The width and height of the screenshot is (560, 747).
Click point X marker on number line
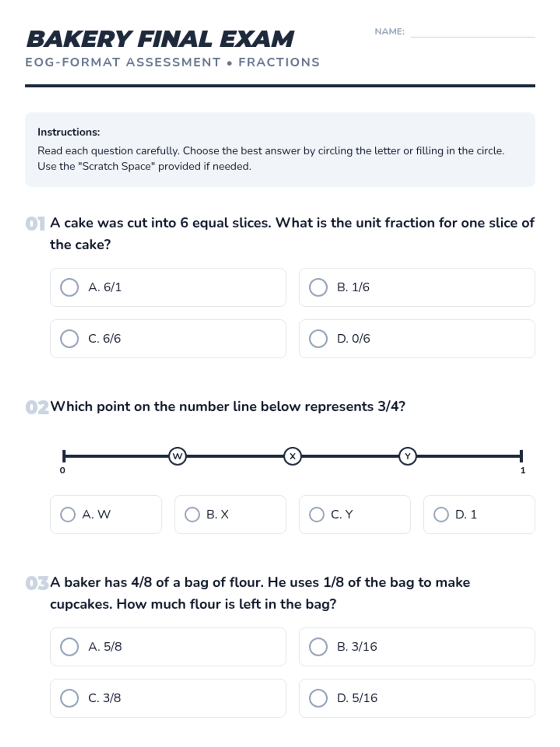(293, 456)
